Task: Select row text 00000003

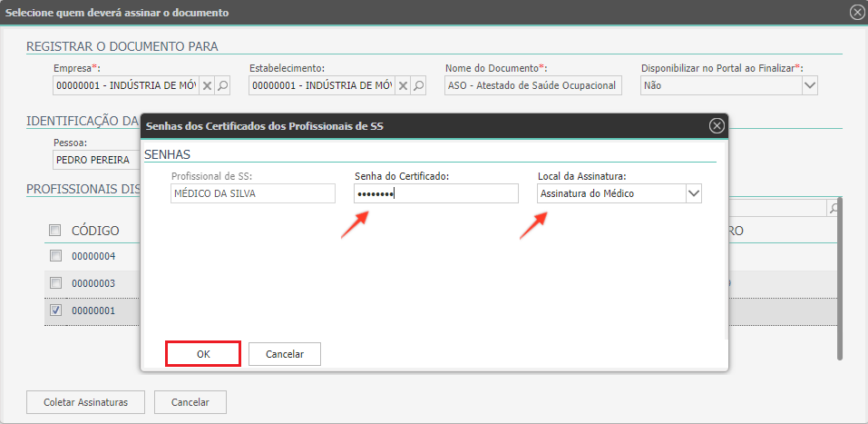Action: tap(93, 283)
